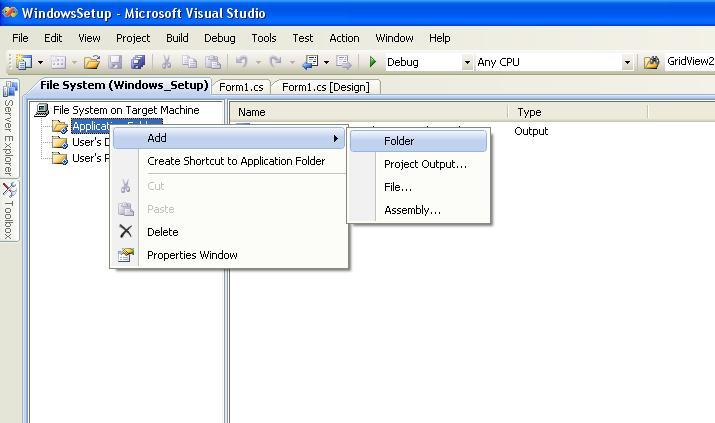
Task: Open the Build menu
Action: [x=177, y=38]
